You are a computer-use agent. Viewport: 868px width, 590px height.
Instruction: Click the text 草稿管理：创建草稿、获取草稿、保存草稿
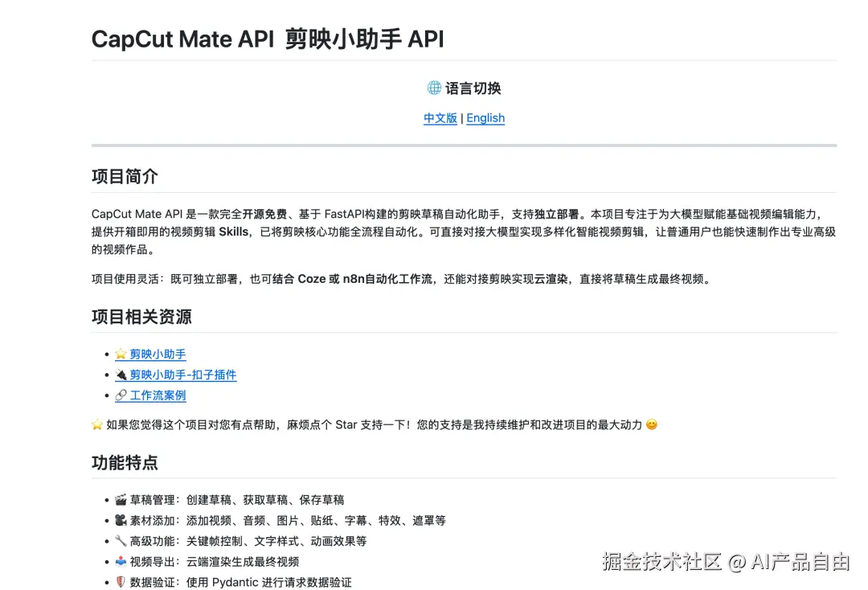pos(237,500)
